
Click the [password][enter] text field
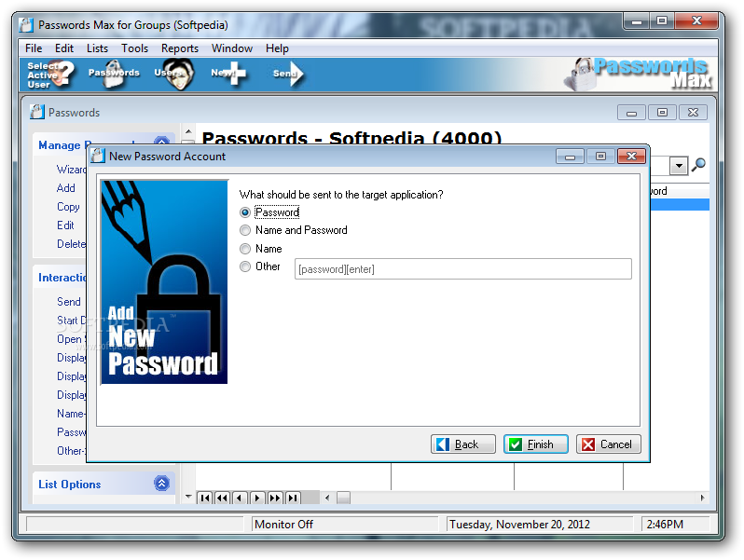coord(463,269)
